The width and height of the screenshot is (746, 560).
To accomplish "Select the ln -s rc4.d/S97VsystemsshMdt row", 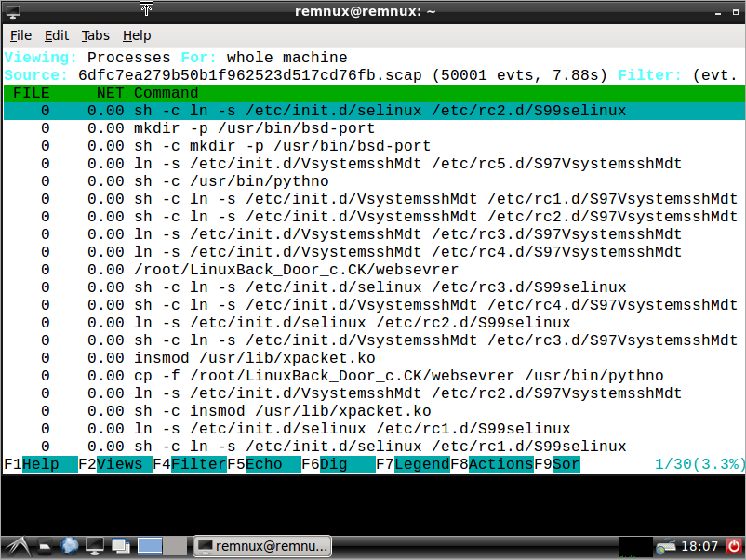I will [x=375, y=252].
